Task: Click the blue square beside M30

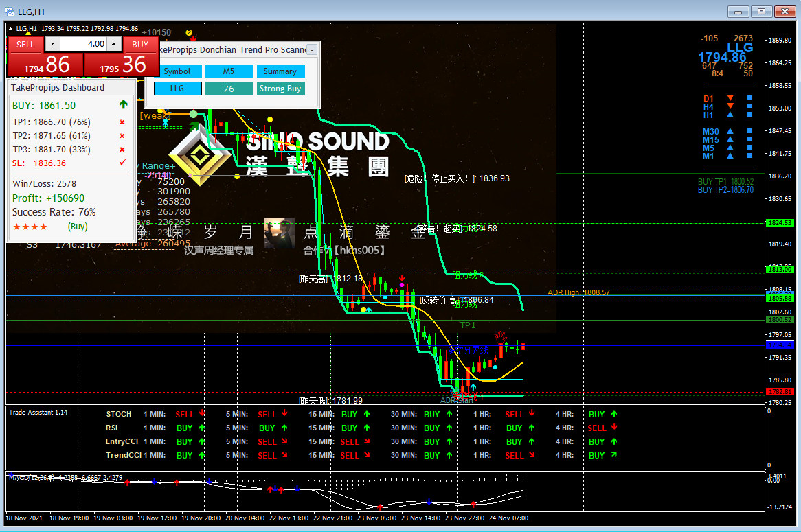Action: 749,131
